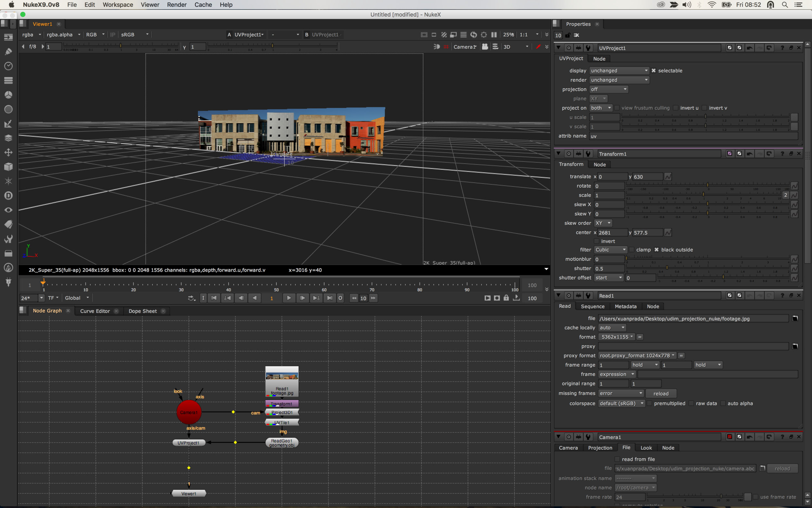
Task: Switch to the Read1 Metadata tab
Action: [625, 306]
